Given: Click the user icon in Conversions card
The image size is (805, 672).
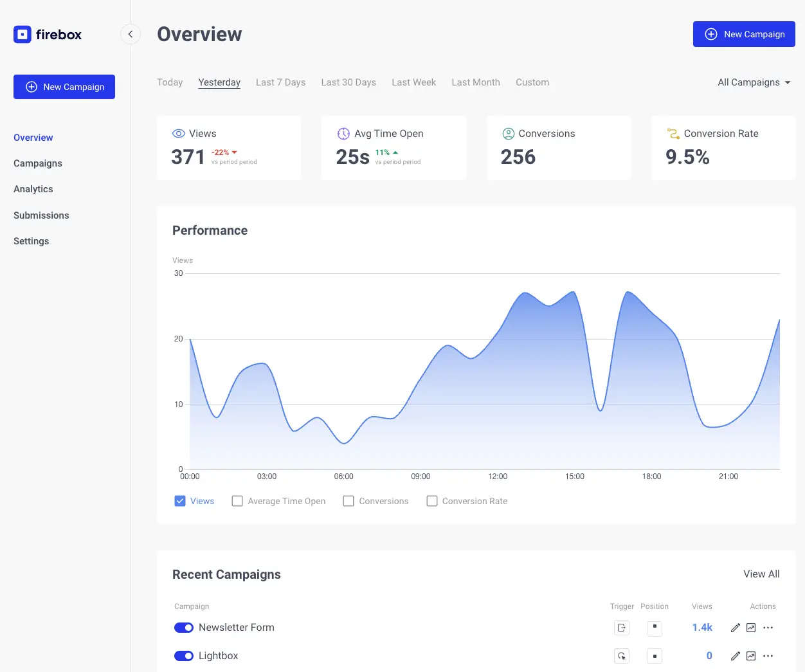Looking at the screenshot, I should [x=508, y=134].
